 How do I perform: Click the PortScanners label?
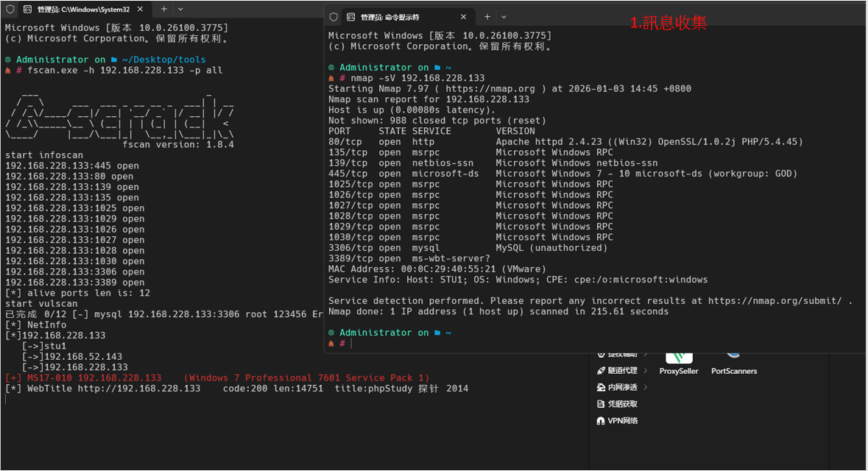[734, 372]
